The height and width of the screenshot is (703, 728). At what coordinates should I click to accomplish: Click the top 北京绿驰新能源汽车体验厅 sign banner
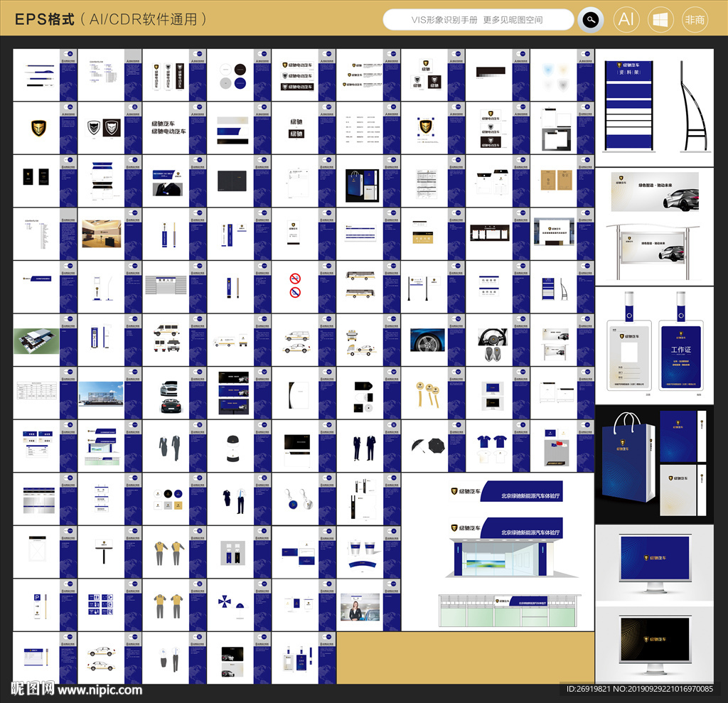(x=507, y=491)
